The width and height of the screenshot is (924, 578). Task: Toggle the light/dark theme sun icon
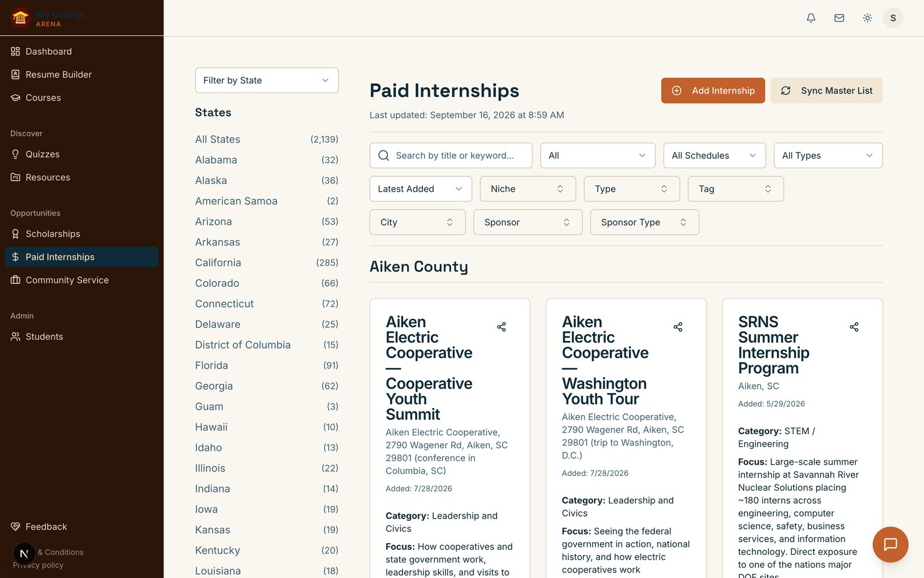pyautogui.click(x=867, y=18)
